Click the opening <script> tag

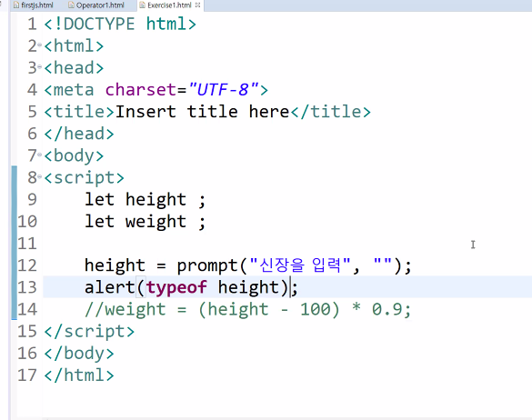(x=85, y=178)
